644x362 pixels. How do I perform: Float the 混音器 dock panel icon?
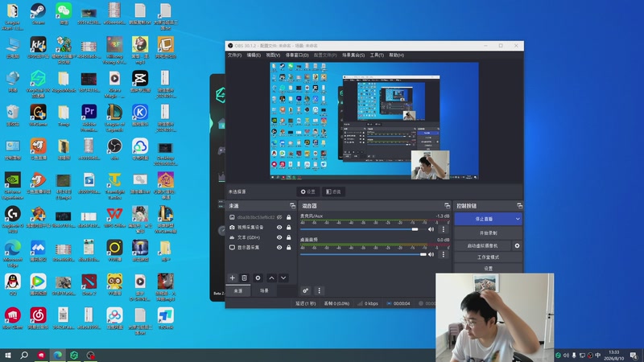448,206
